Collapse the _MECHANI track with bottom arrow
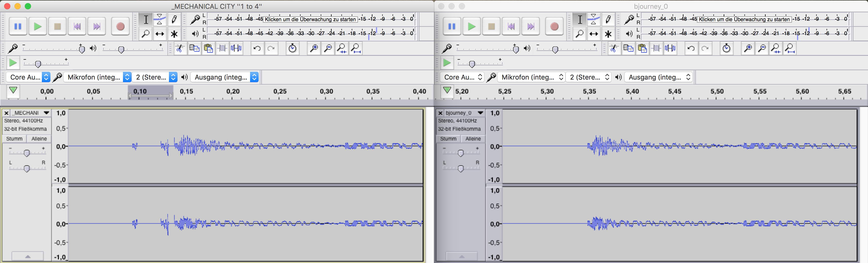The height and width of the screenshot is (263, 868). 28,257
